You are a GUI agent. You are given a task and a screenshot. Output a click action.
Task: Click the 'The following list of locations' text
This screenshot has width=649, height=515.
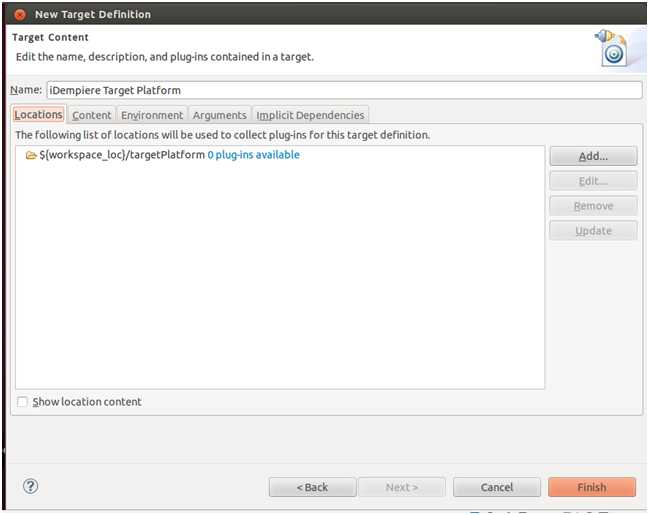223,135
